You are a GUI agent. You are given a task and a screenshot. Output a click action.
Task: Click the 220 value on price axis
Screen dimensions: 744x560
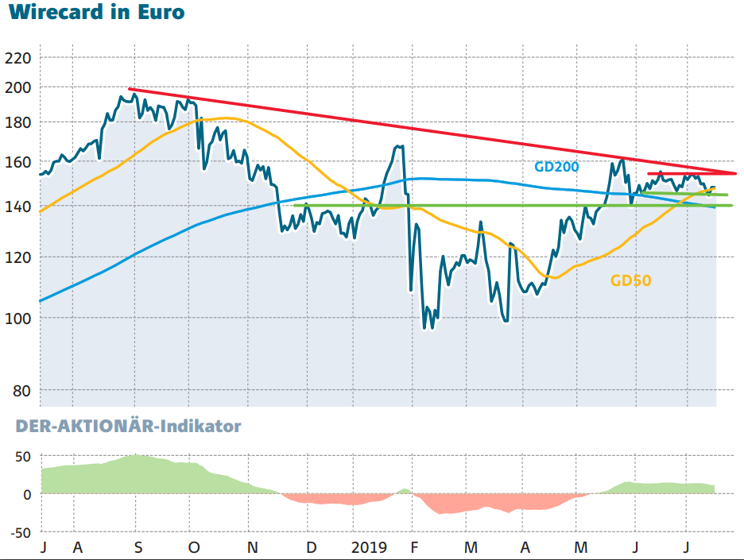click(18, 58)
